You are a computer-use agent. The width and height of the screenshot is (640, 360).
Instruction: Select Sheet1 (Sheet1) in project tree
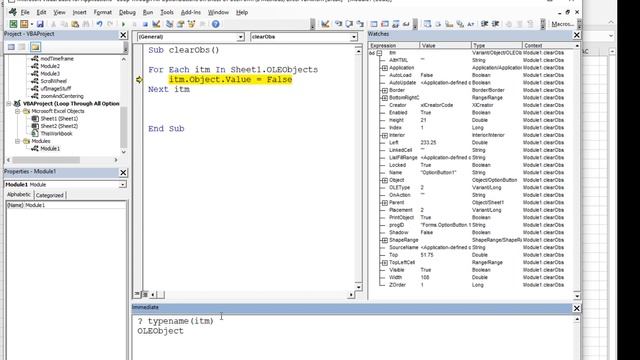coord(59,118)
